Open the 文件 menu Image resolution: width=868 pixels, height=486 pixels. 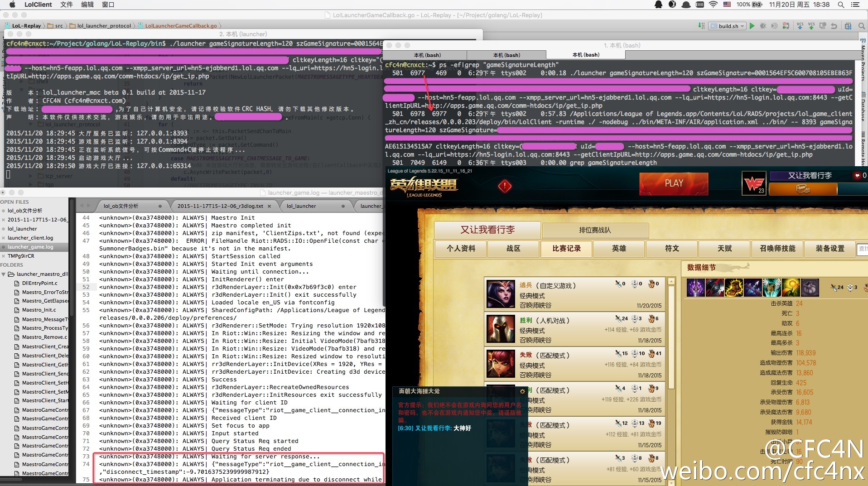coord(67,5)
